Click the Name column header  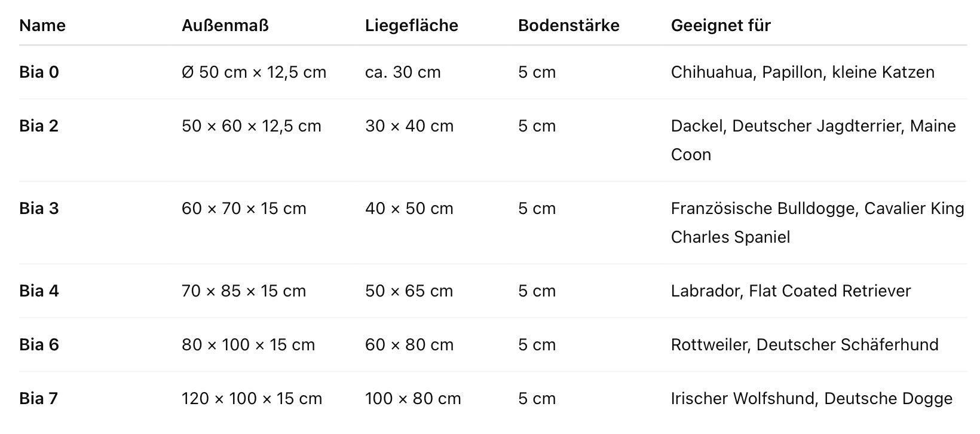tap(42, 26)
